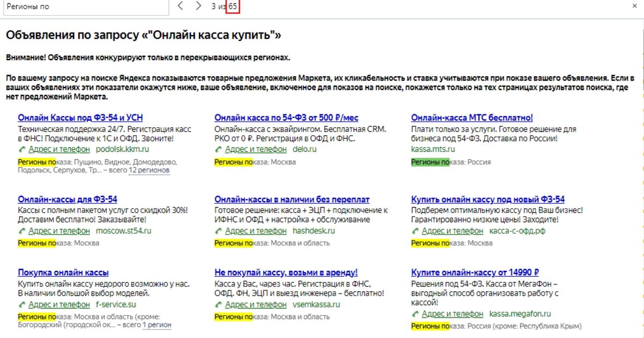
Task: Close the find bar
Action: [x=634, y=6]
